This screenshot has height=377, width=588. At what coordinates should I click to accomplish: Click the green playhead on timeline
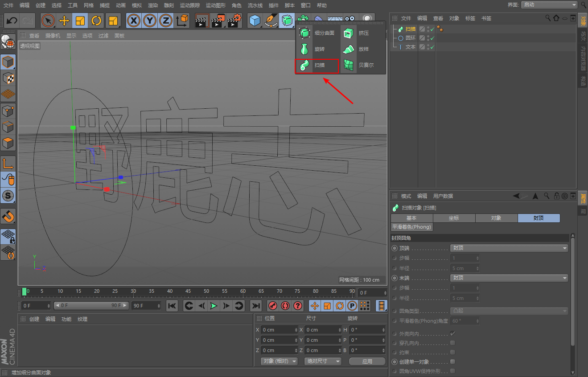(24, 291)
